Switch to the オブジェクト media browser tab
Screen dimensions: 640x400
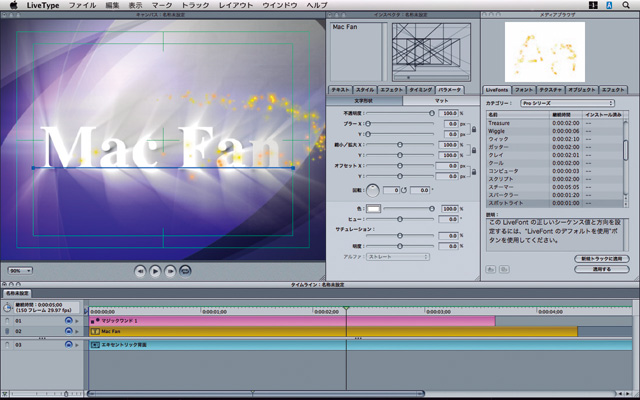pyautogui.click(x=582, y=90)
